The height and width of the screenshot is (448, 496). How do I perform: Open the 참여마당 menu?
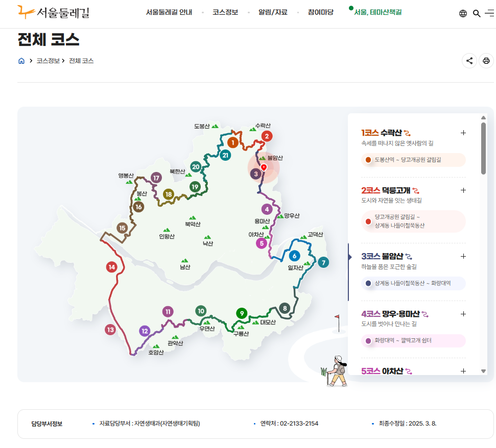[321, 12]
